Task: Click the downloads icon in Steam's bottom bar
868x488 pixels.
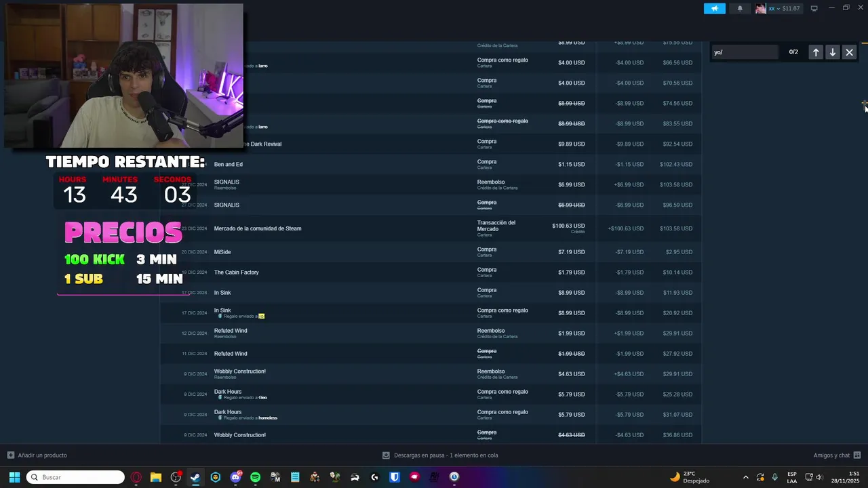Action: (386, 455)
